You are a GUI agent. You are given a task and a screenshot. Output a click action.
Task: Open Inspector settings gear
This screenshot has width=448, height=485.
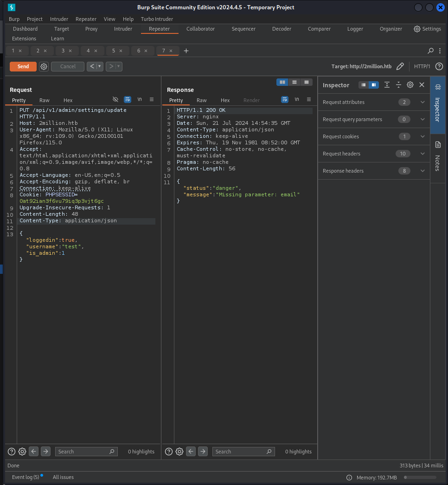coord(410,85)
